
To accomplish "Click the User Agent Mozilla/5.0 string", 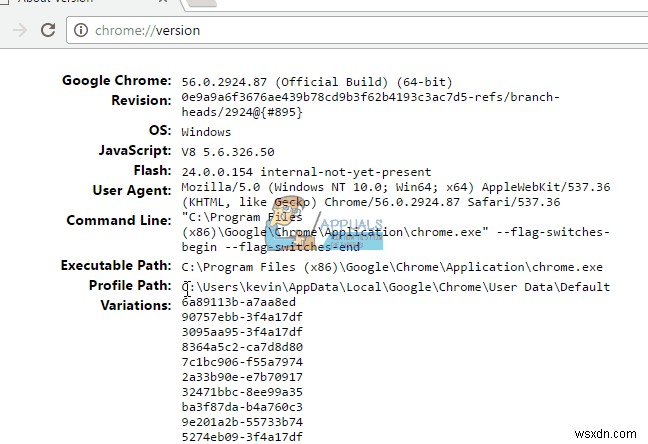I will pos(395,194).
